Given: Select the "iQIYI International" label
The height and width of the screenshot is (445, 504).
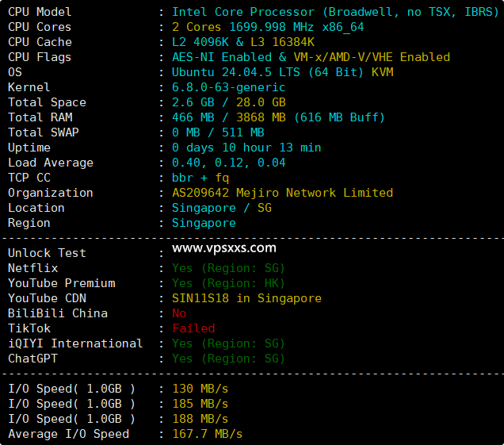Looking at the screenshot, I should (x=75, y=343).
